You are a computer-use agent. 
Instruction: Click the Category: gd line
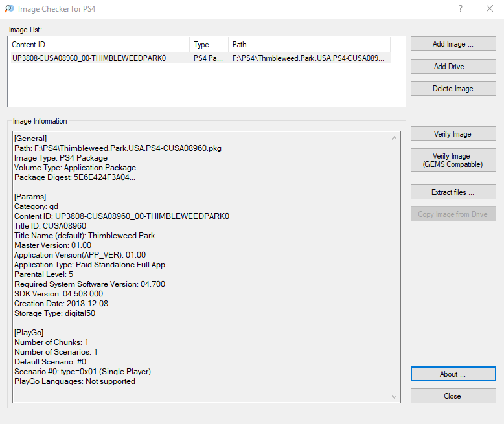coord(36,206)
